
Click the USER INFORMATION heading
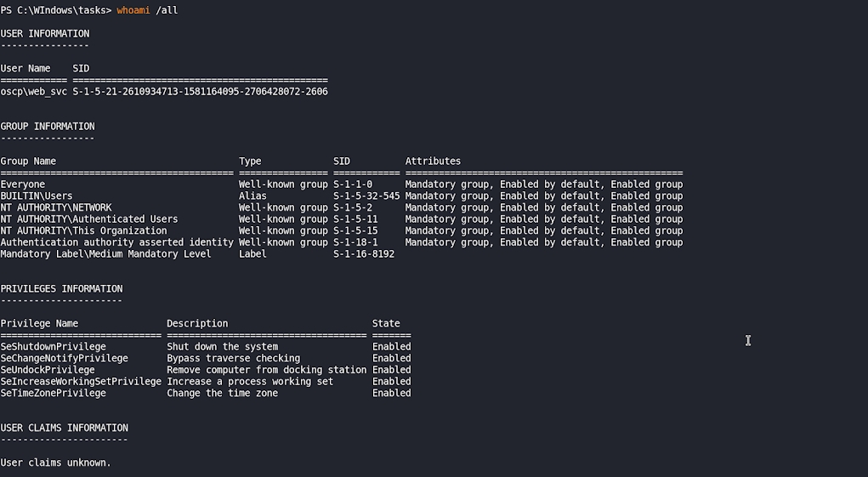[x=44, y=33]
